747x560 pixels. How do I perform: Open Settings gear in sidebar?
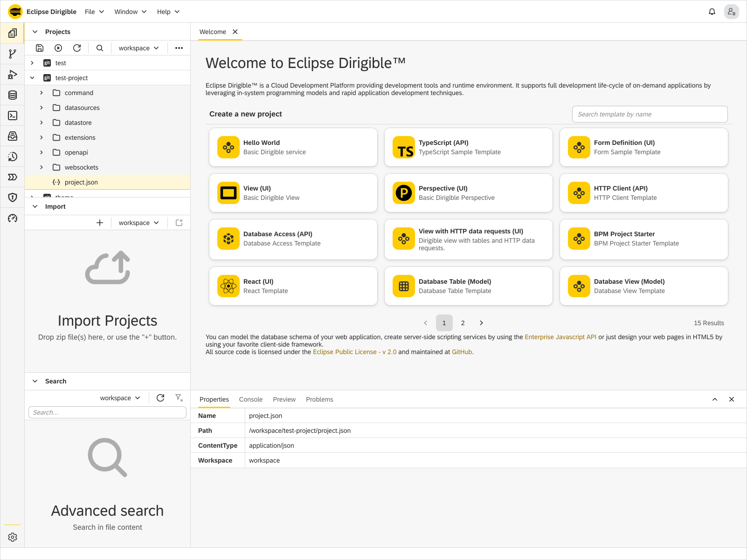(x=13, y=537)
